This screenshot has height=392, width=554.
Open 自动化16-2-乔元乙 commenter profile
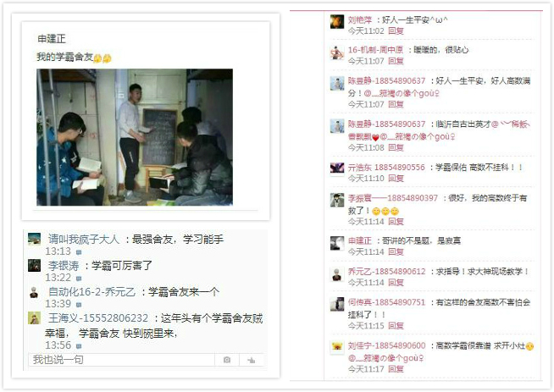(91, 292)
